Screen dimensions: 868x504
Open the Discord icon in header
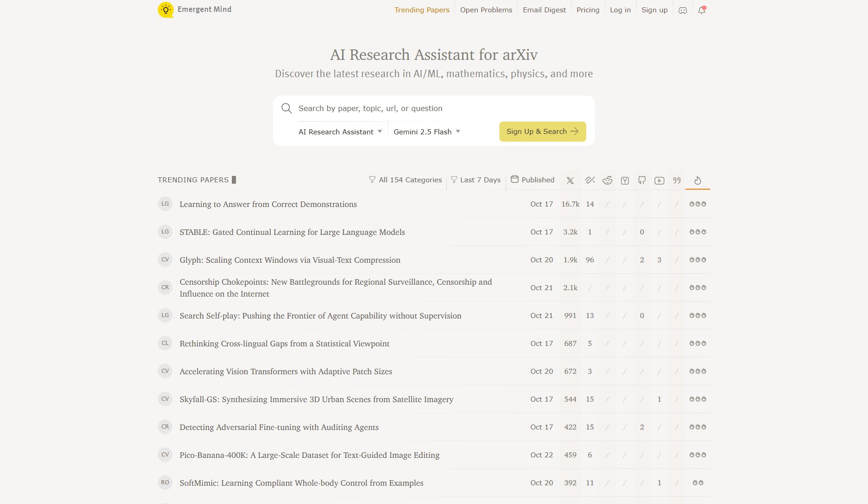[682, 10]
